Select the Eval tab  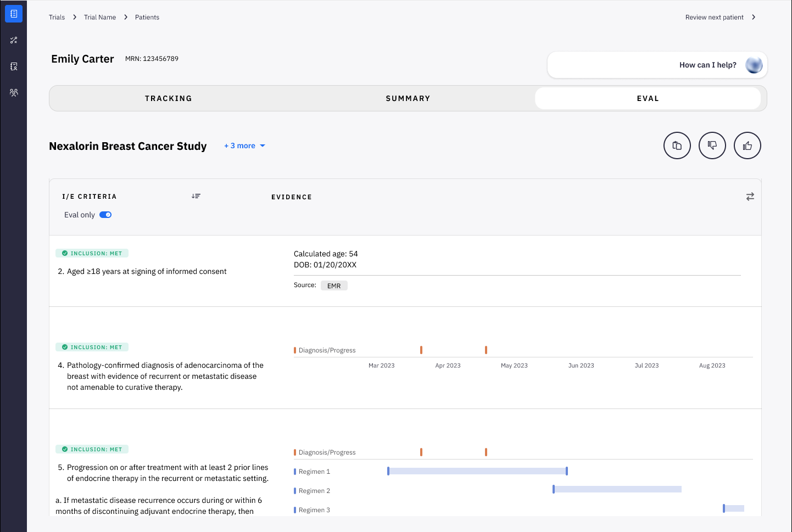(x=648, y=98)
